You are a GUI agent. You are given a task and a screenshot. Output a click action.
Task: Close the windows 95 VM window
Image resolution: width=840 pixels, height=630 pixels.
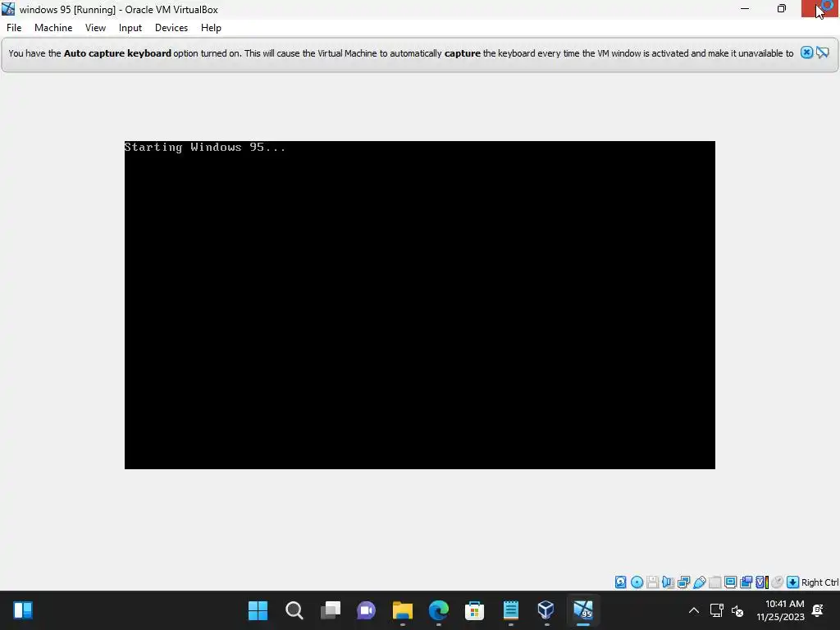[819, 8]
